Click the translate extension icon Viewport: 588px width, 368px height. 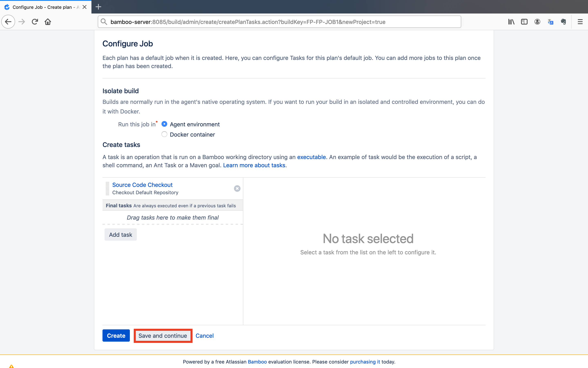(550, 22)
